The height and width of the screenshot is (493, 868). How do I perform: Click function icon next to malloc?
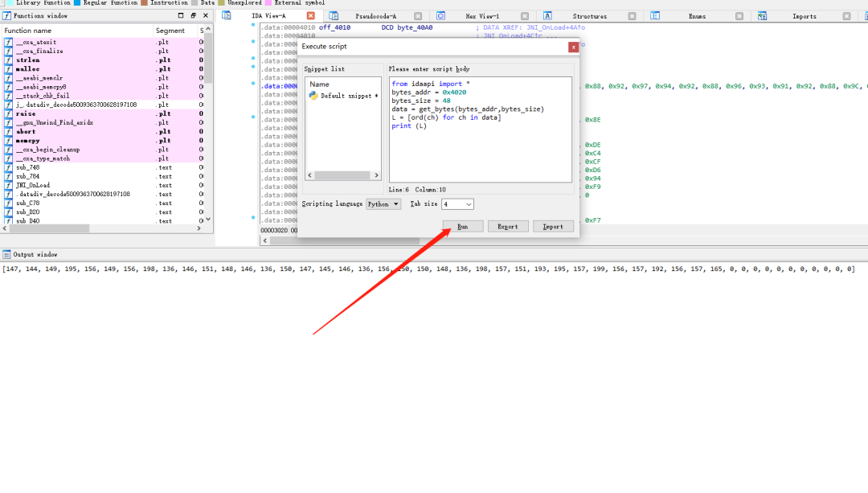pos(8,68)
